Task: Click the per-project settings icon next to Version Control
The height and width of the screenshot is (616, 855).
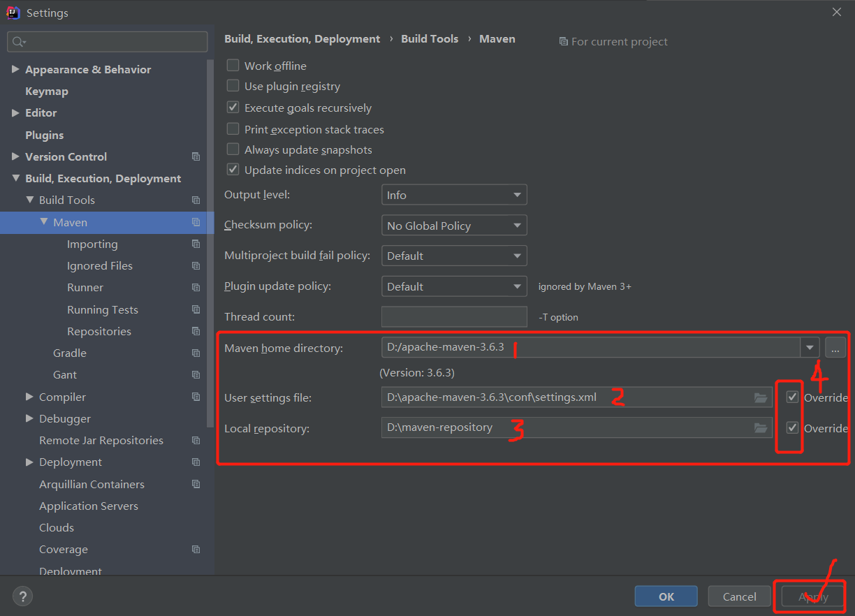Action: coord(196,156)
